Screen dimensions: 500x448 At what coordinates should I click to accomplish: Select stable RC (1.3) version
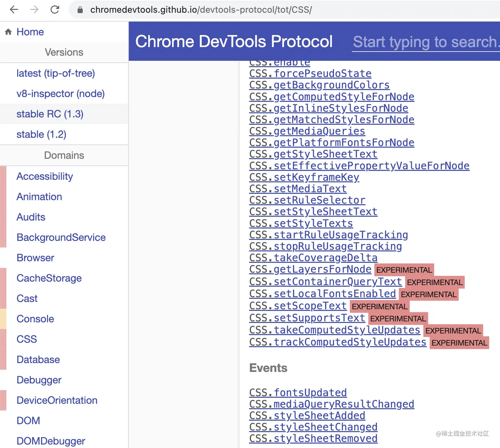(50, 114)
